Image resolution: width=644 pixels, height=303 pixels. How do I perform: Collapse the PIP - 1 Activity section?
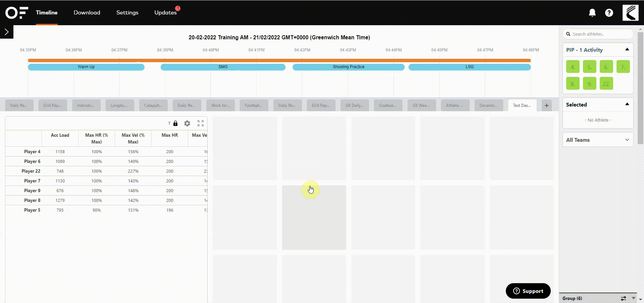pyautogui.click(x=627, y=49)
